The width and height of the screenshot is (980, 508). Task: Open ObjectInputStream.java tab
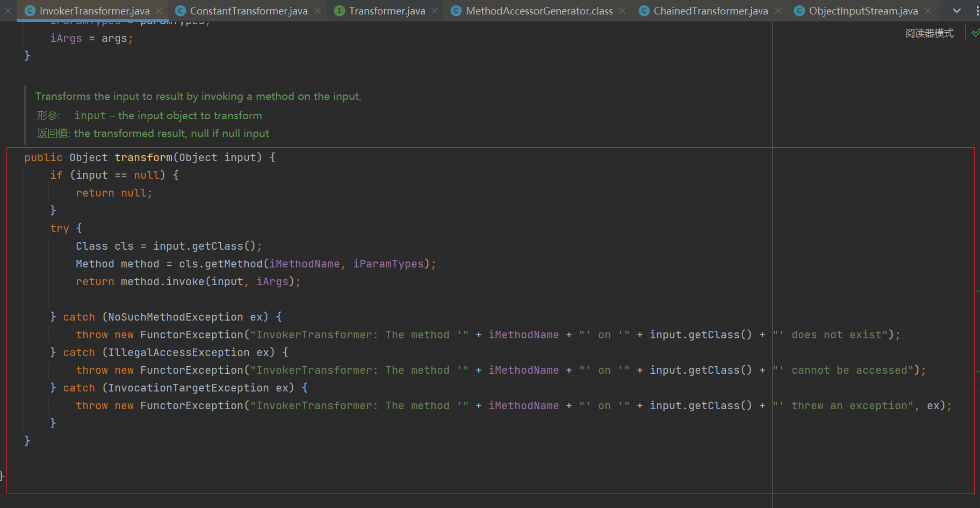pyautogui.click(x=863, y=11)
